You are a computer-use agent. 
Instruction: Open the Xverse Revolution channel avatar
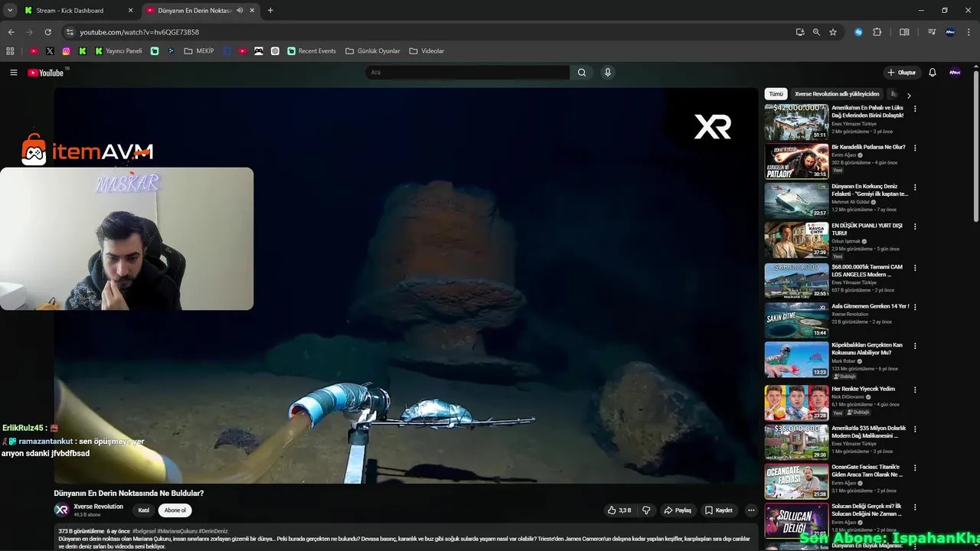tap(61, 510)
